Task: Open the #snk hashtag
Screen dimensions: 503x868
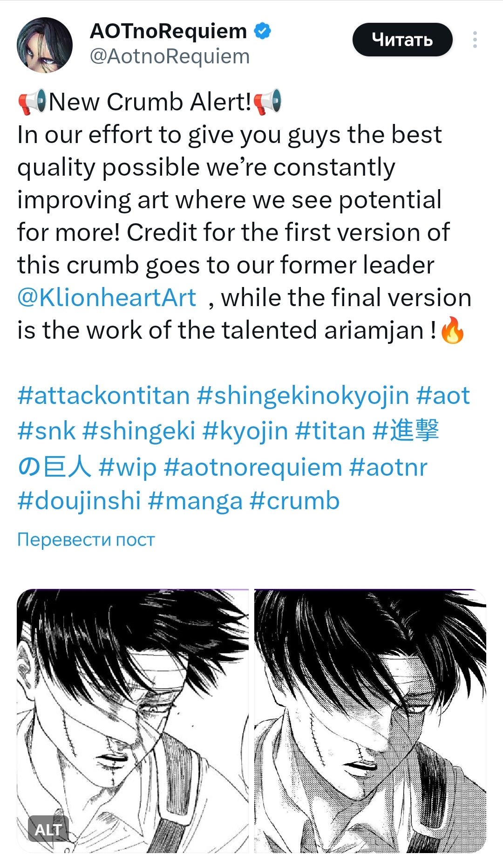Action: click(46, 431)
